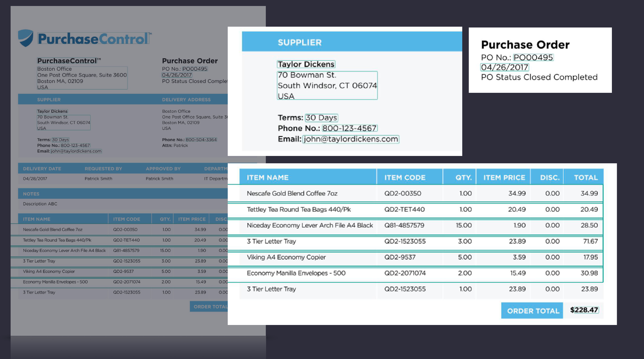Select the 30 Days terms field
The image size is (644, 359).
click(x=321, y=118)
